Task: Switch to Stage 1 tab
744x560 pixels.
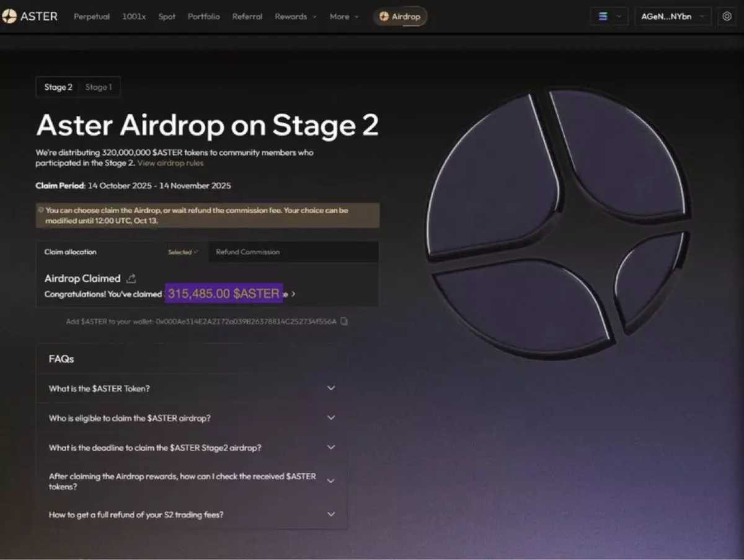Action: (x=99, y=87)
